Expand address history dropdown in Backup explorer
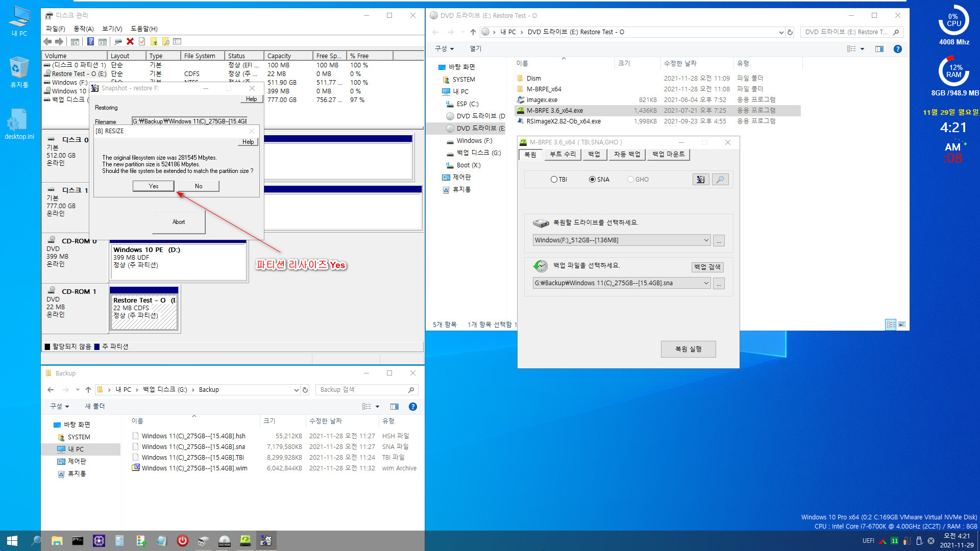980x551 pixels. 296,390
